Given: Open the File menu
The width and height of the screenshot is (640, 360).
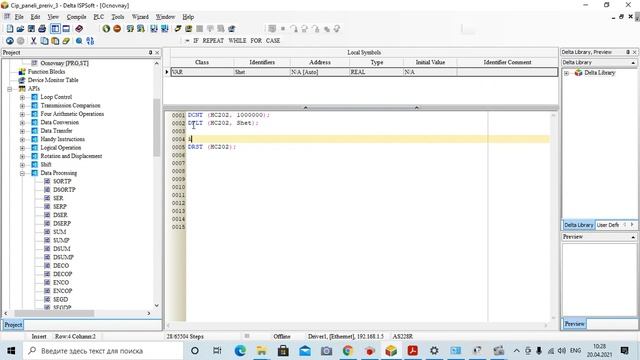Looking at the screenshot, I should click(x=19, y=17).
